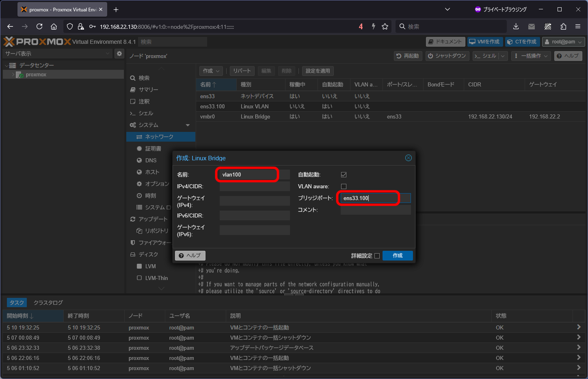588x379 pixels.
Task: Open the Shell (シェル) side menu item
Action: 161,113
